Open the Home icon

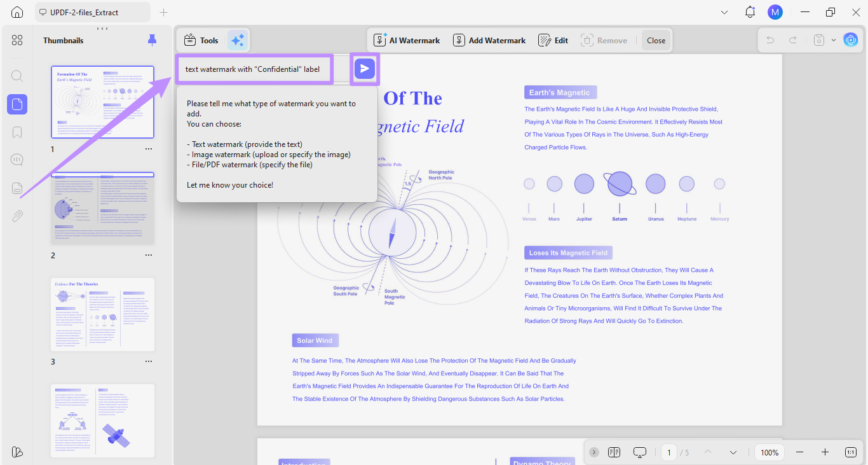click(17, 12)
